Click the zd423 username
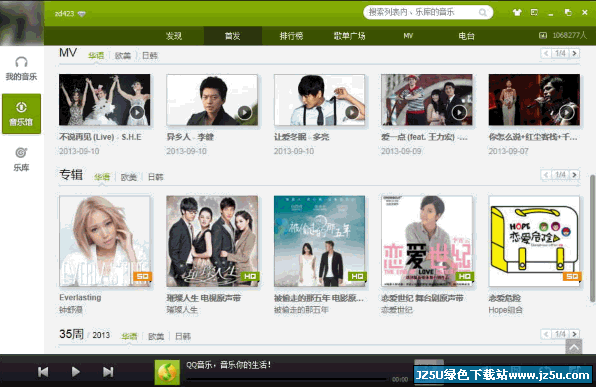596x387 pixels. pyautogui.click(x=64, y=14)
